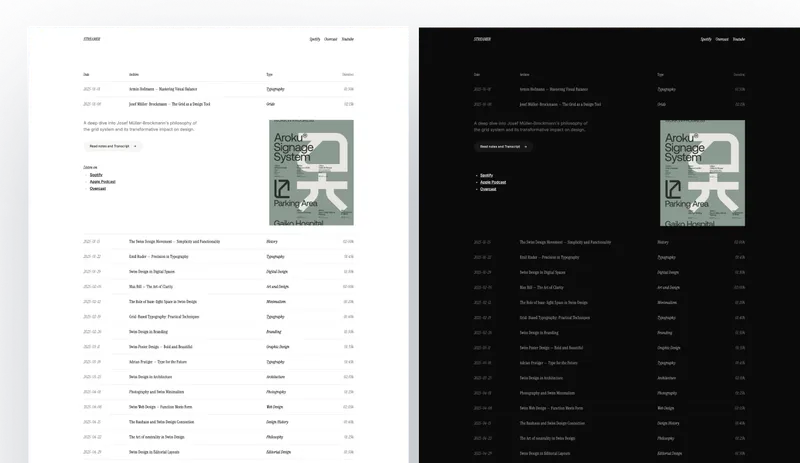Expand Read notes and Transcript on dark page

coord(503,146)
